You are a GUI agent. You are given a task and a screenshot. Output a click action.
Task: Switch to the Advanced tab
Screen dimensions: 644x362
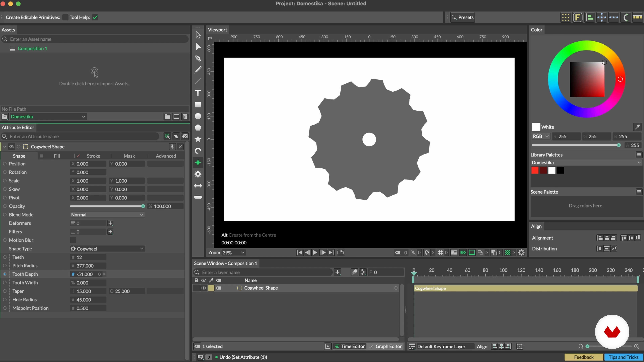pos(166,156)
